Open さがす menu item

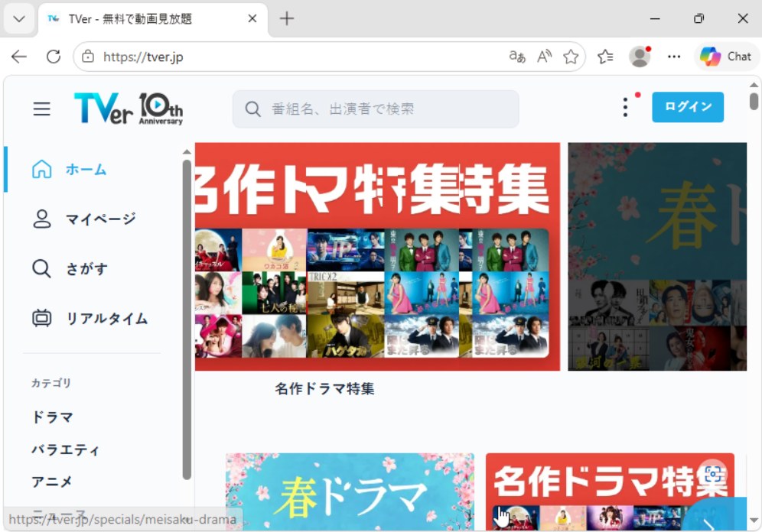click(x=86, y=268)
